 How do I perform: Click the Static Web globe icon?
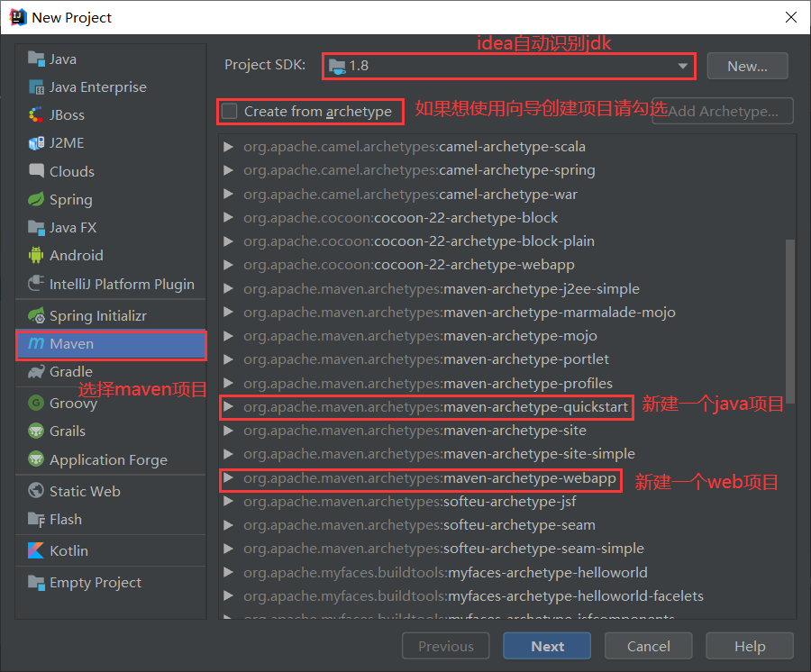click(36, 491)
